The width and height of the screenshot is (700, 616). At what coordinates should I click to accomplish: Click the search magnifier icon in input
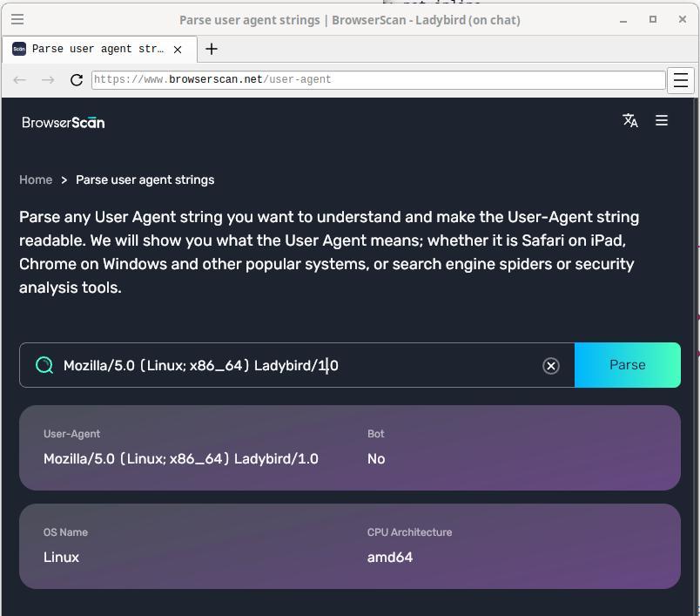coord(44,365)
